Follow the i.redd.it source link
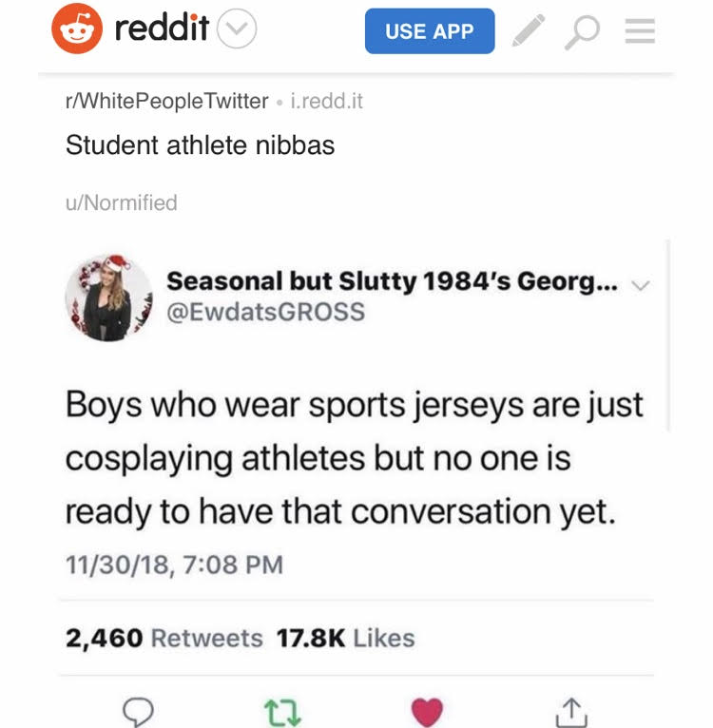Screen dimensions: 713x728 tap(325, 101)
